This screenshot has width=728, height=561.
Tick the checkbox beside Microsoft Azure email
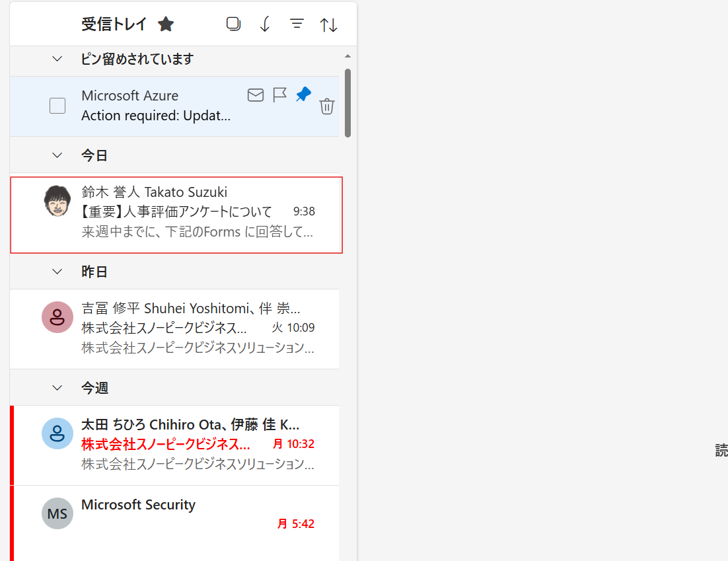click(x=57, y=106)
